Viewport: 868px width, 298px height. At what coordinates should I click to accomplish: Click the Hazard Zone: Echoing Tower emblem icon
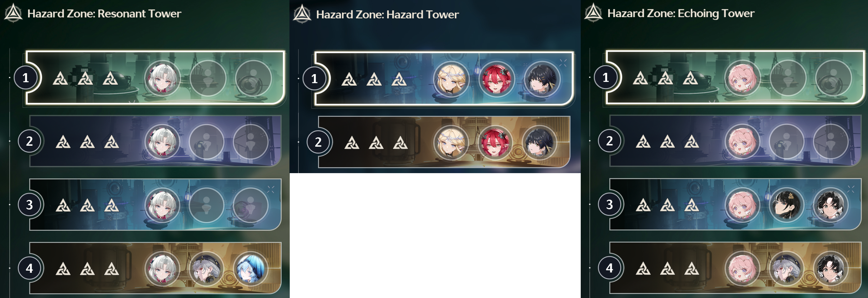(x=593, y=13)
